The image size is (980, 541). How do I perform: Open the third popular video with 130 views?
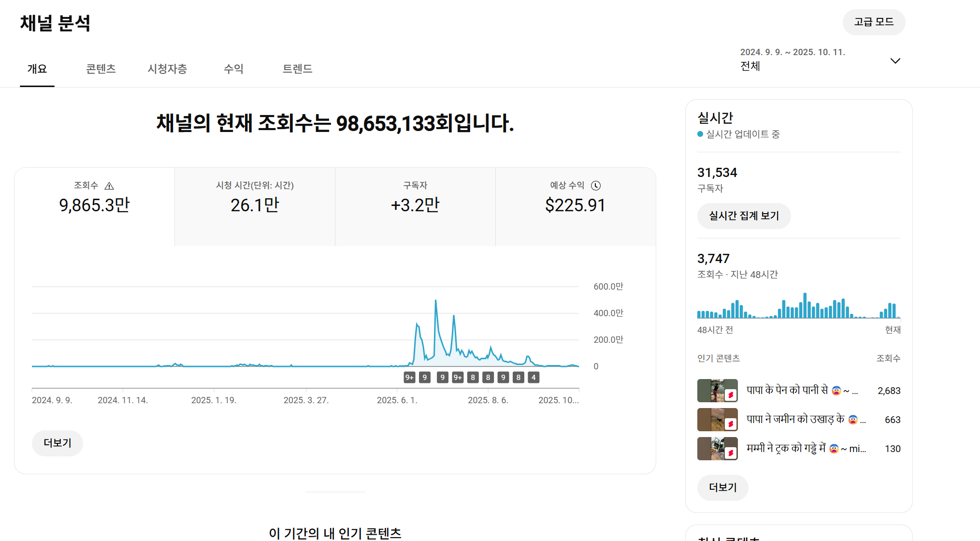(x=717, y=449)
